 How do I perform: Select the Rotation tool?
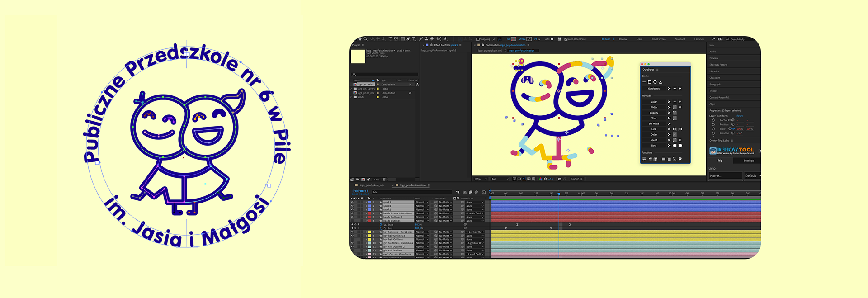click(x=390, y=39)
